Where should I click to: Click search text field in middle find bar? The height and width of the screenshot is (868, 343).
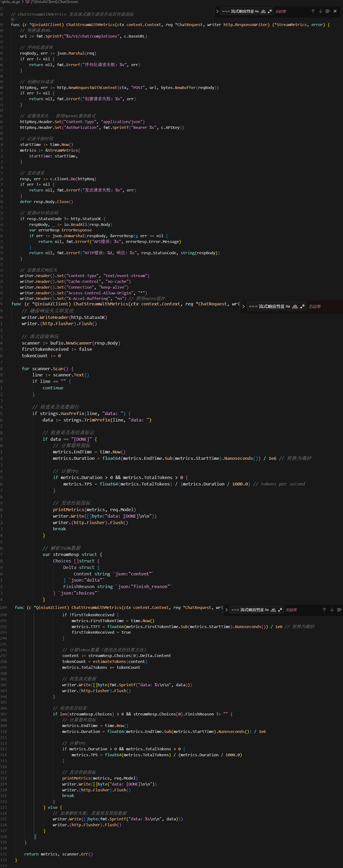tap(266, 306)
